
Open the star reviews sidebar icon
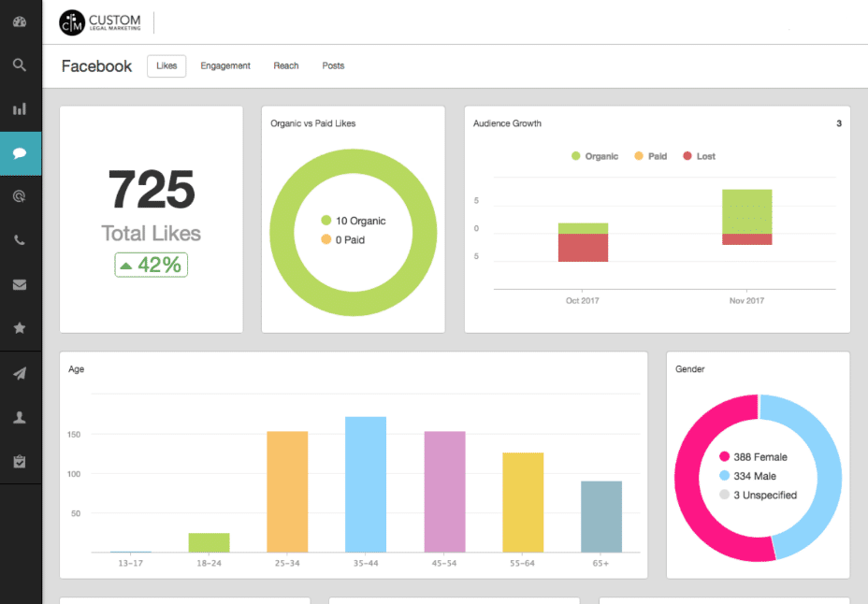click(20, 328)
